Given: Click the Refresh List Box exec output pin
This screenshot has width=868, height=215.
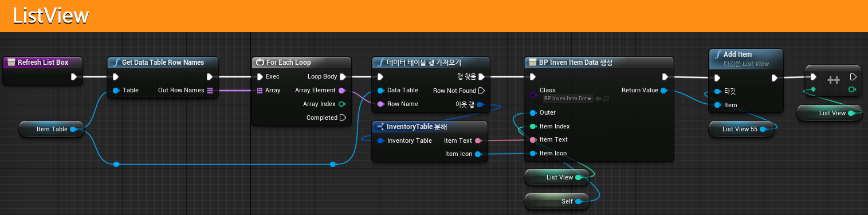Looking at the screenshot, I should 74,77.
